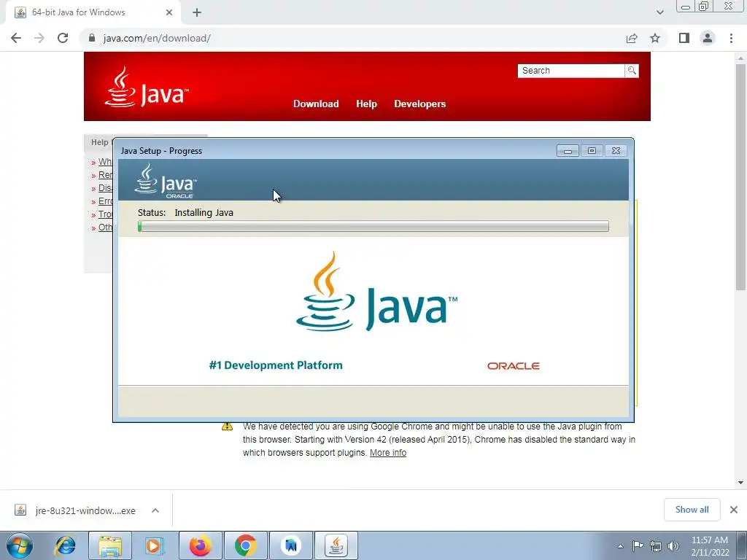Screen dimensions: 747x560
Task: Open the Chrome side panel
Action: 684,38
